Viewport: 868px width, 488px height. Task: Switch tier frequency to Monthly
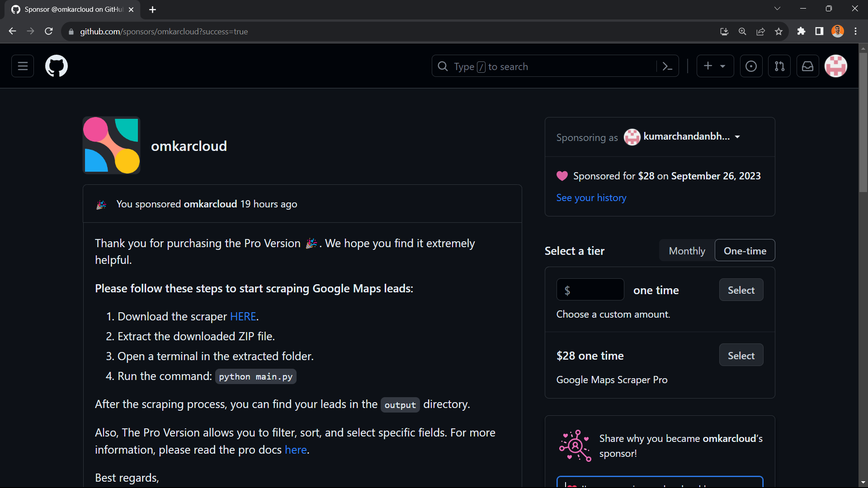coord(687,251)
